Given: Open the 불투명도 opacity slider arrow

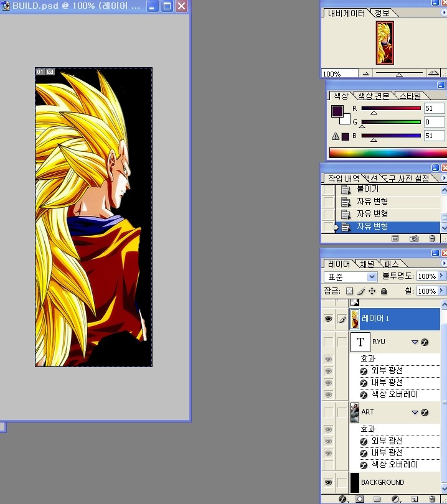Looking at the screenshot, I should pyautogui.click(x=441, y=276).
